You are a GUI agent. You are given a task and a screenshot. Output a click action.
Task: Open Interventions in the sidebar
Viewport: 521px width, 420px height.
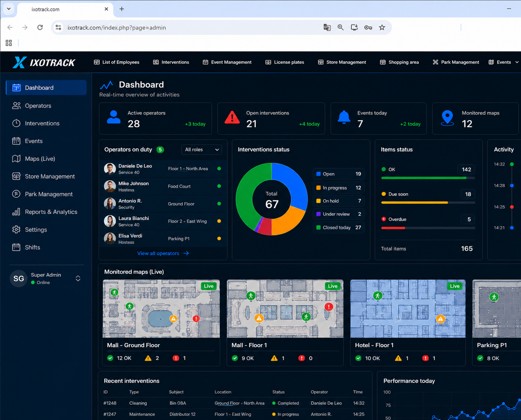pyautogui.click(x=46, y=123)
